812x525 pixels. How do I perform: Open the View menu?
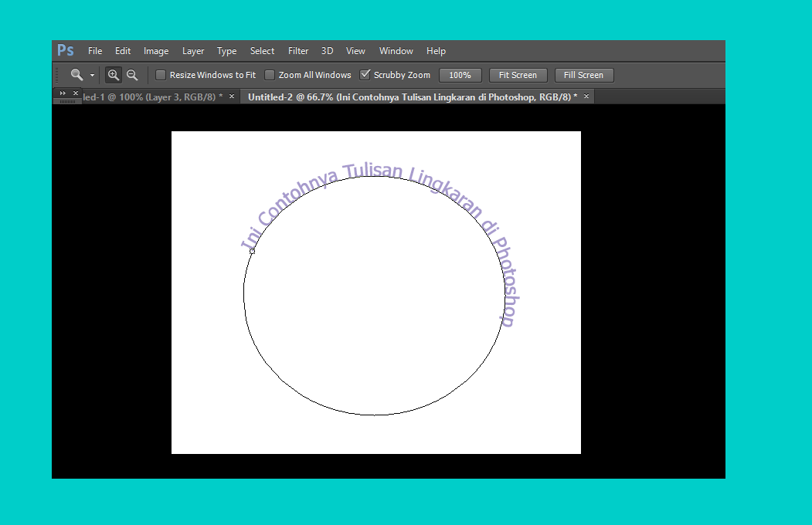pos(355,51)
